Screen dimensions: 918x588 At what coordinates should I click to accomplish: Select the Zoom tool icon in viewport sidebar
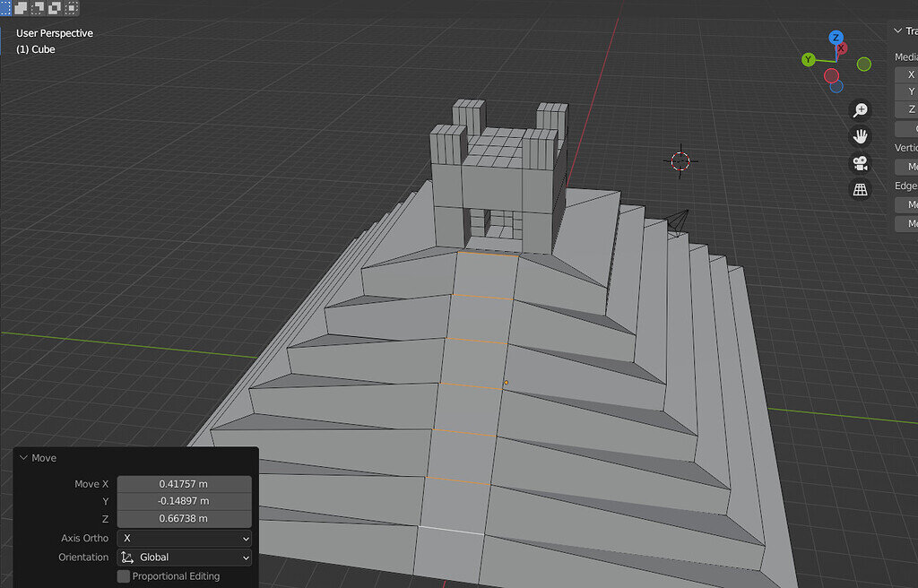(x=860, y=109)
